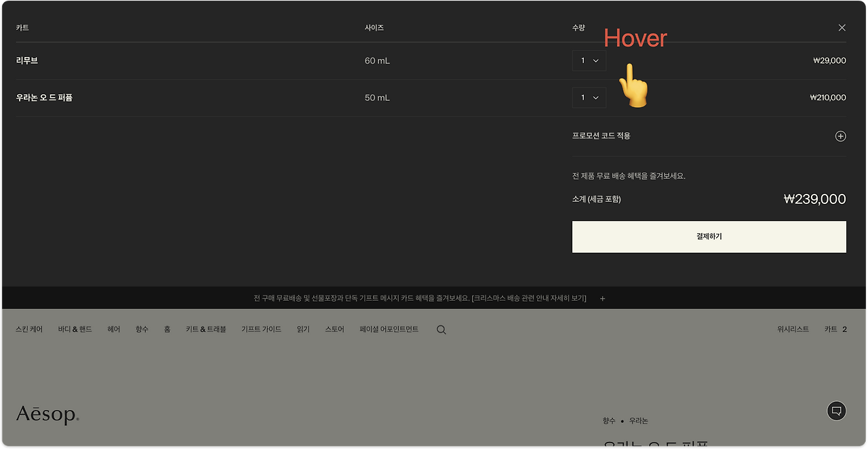Open 바디 & 핸드 menu
868x450 pixels.
[75, 329]
